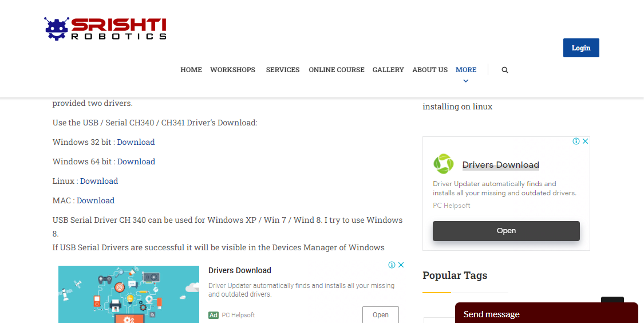This screenshot has width=644, height=323.
Task: Expand the MORE menu chevron
Action: (465, 81)
